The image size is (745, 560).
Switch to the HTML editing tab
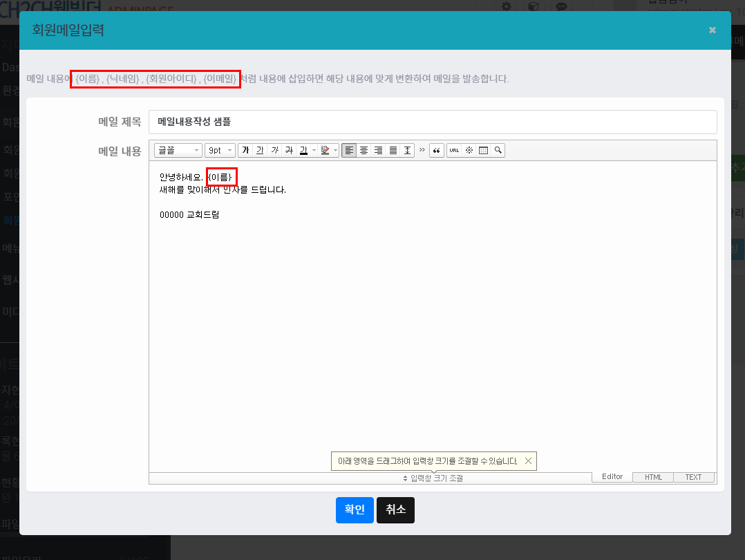coord(653,478)
